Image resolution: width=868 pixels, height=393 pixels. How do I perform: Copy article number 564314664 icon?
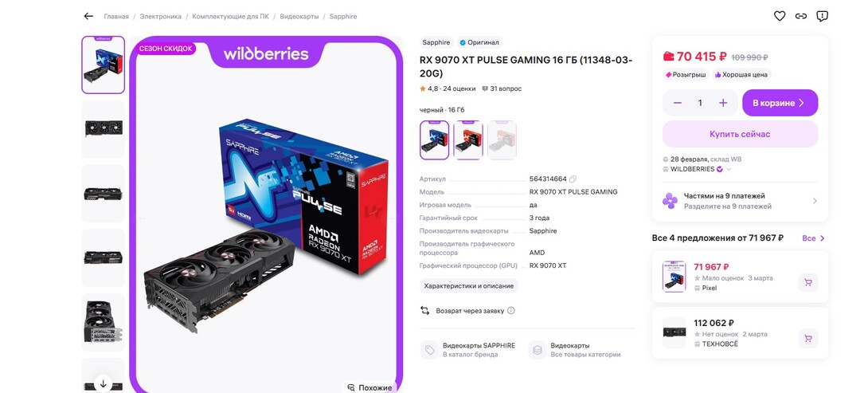click(x=573, y=179)
